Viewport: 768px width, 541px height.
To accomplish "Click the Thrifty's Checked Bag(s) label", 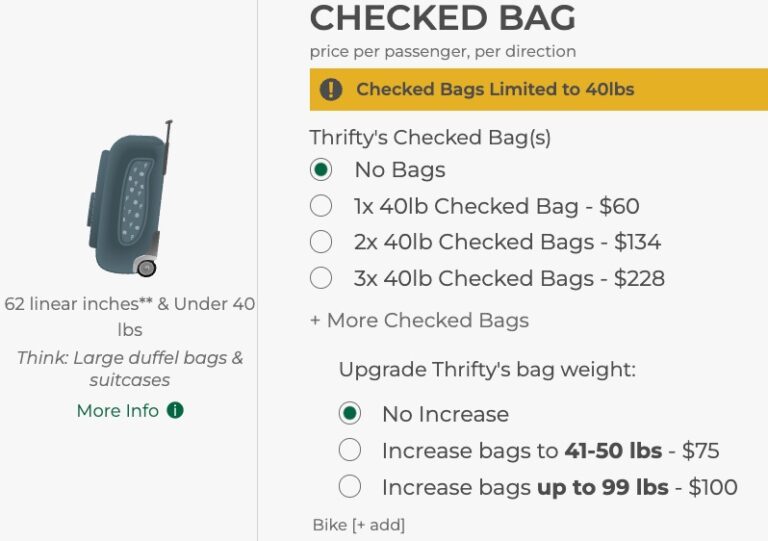I will (x=430, y=138).
